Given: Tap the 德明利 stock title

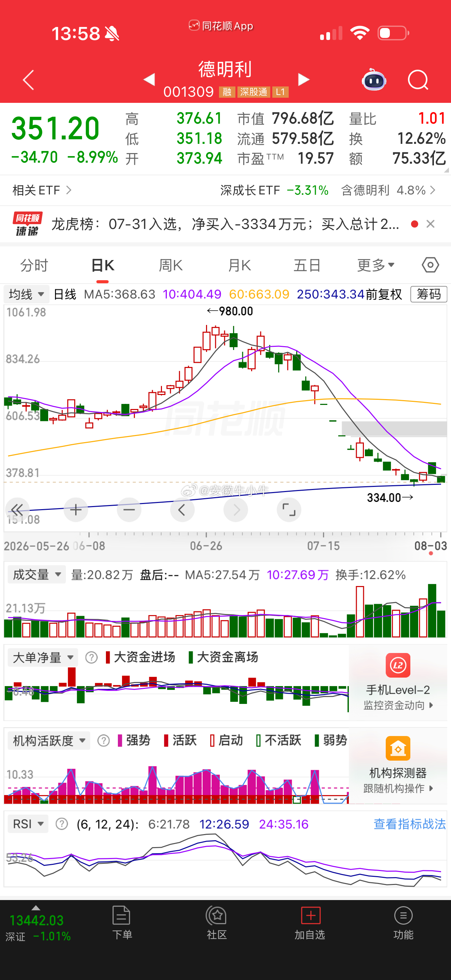Looking at the screenshot, I should [x=225, y=69].
